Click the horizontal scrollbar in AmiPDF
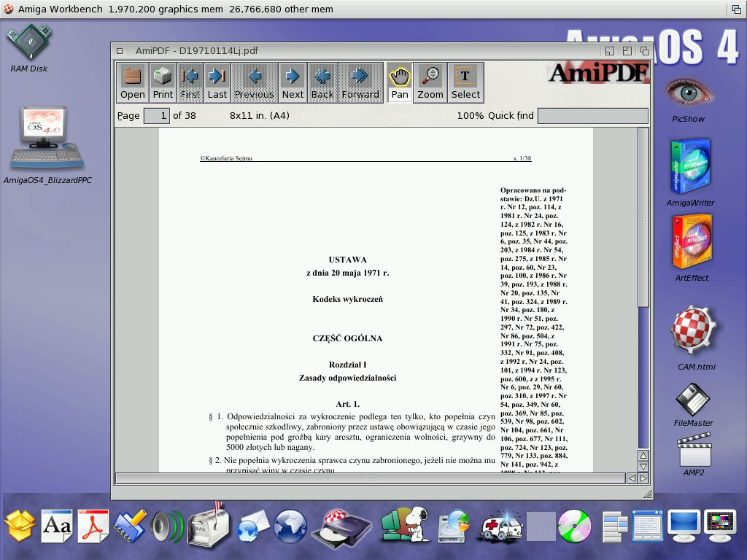Screen dimensions: 747x560 [370, 478]
